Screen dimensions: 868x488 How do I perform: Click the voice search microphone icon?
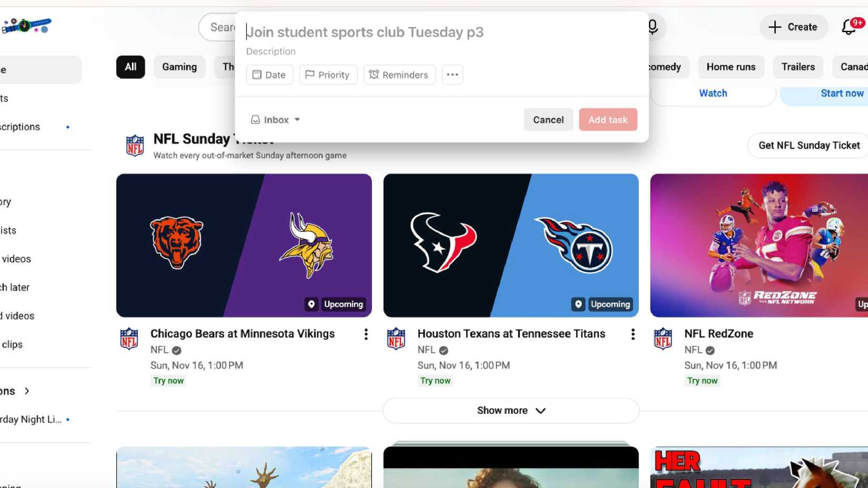652,27
